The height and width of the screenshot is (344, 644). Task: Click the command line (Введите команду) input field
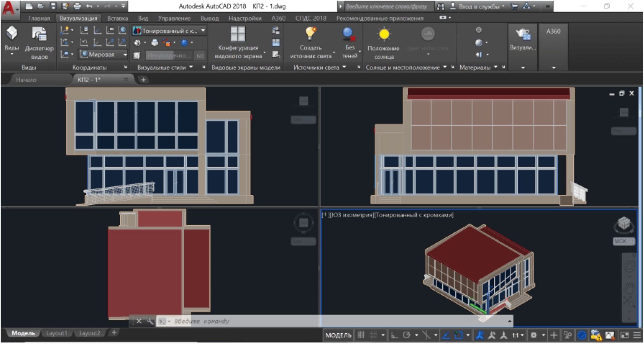coord(245,321)
